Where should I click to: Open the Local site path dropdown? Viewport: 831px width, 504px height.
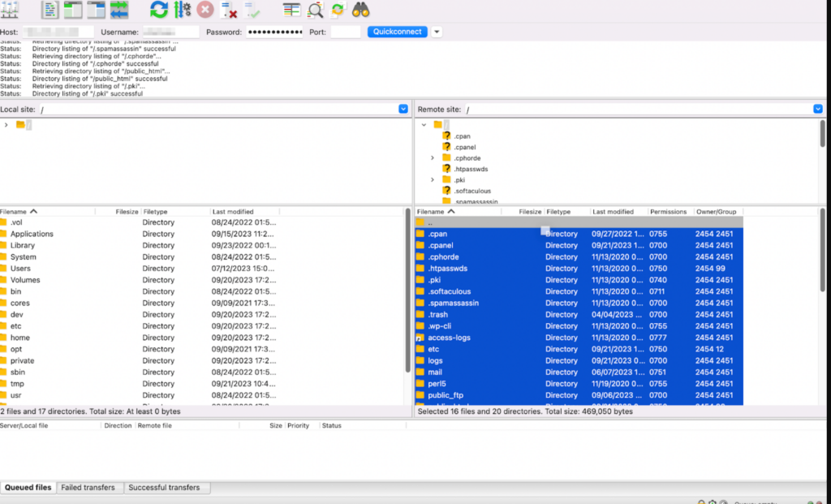(403, 109)
